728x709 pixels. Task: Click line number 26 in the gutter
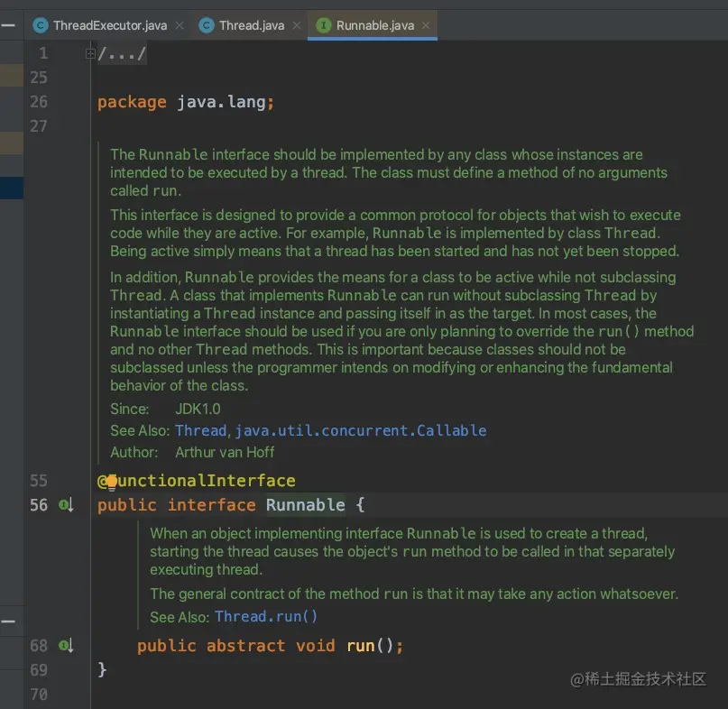(x=39, y=102)
